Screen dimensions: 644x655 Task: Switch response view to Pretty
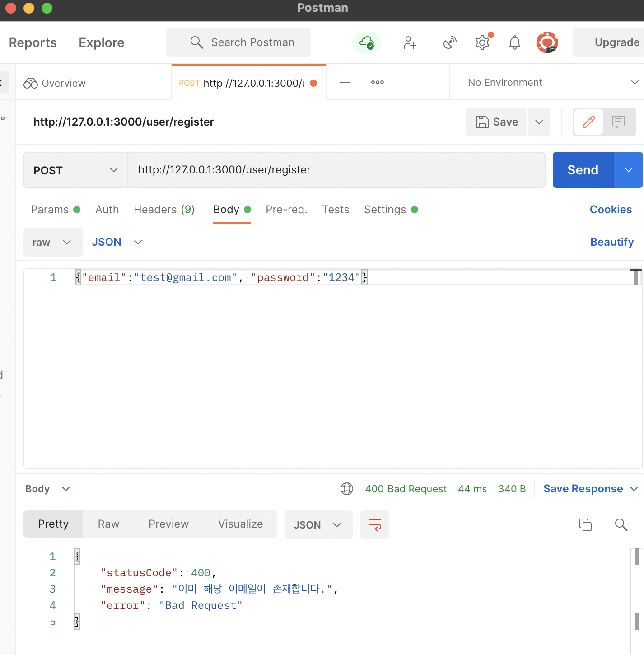[53, 524]
